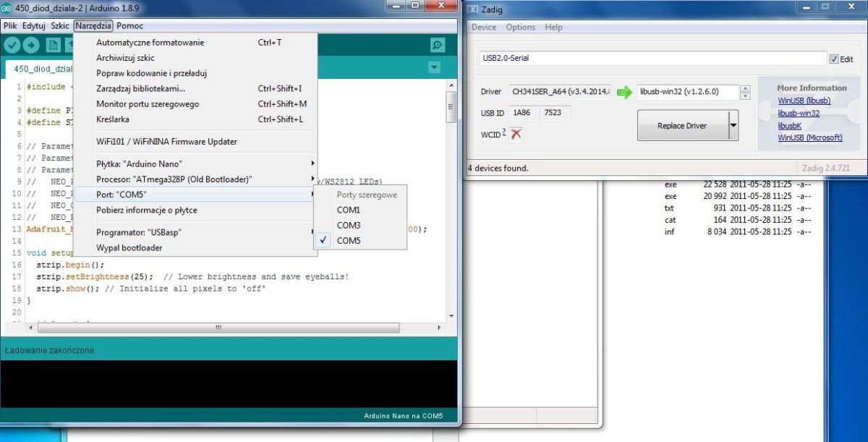Choose WiFi101 / WiFiNINA Firmware Updater
Image resolution: width=868 pixels, height=442 pixels.
coord(196,141)
